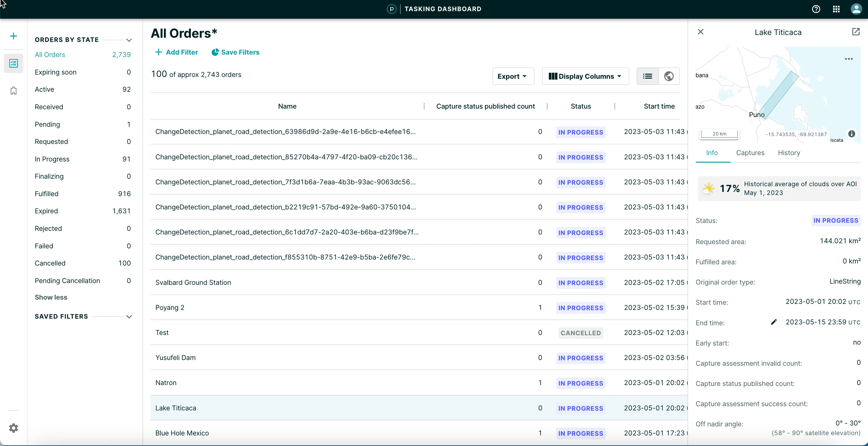Open Lake Titicaca order in new window
This screenshot has width=868, height=446.
pyautogui.click(x=856, y=32)
